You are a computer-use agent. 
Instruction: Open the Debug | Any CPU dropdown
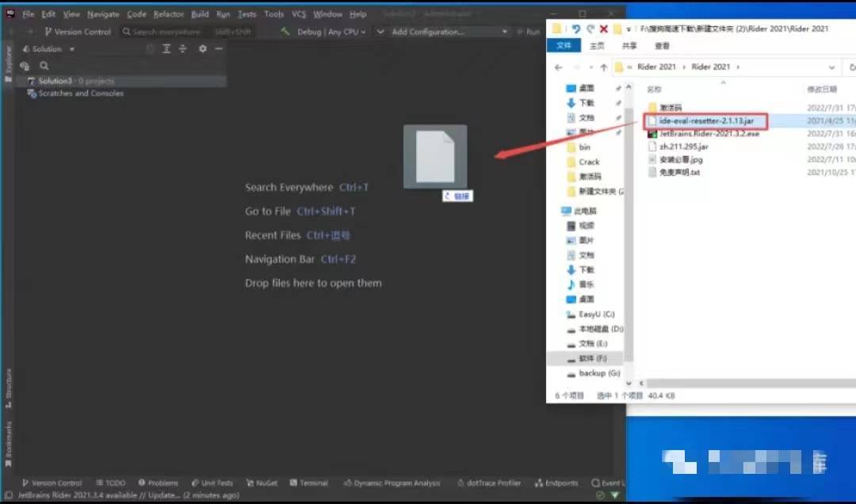pos(331,32)
